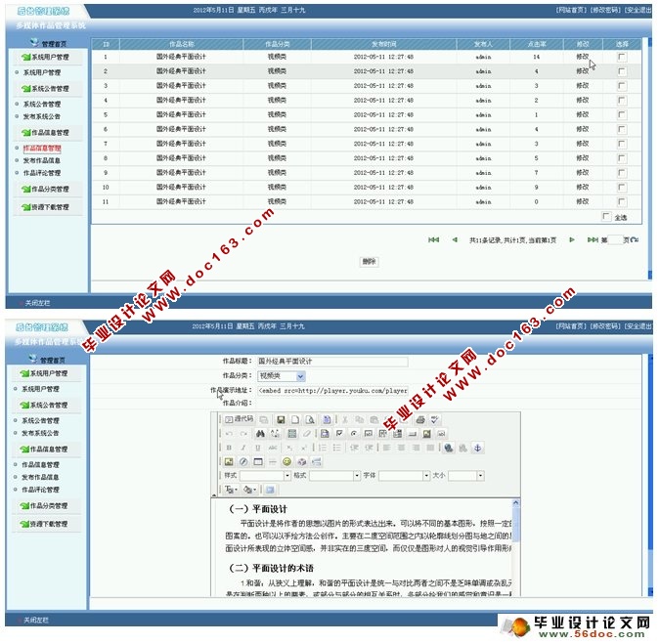Click the Replace icon next to binoculars
The width and height of the screenshot is (660, 644).
(x=275, y=433)
